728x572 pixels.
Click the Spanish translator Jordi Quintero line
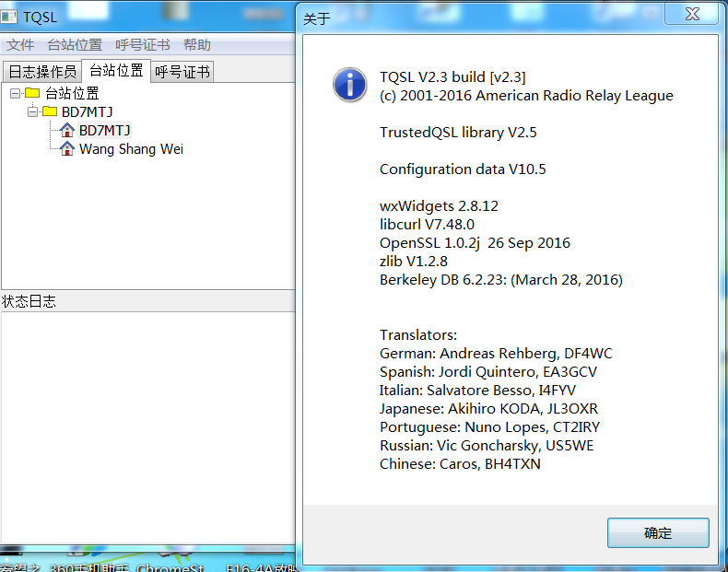[488, 372]
